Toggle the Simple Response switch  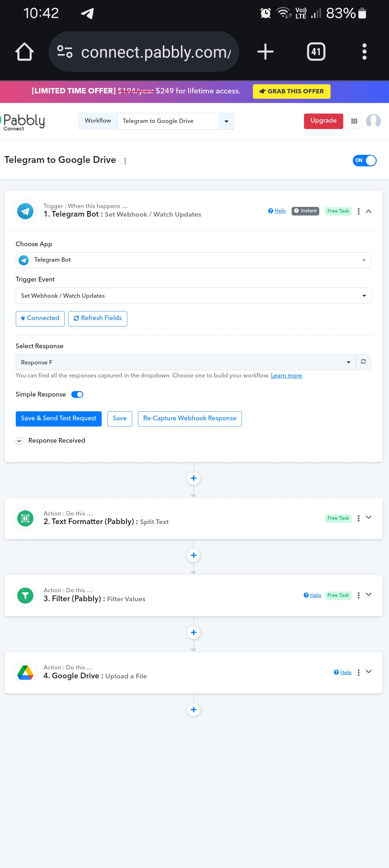point(77,394)
